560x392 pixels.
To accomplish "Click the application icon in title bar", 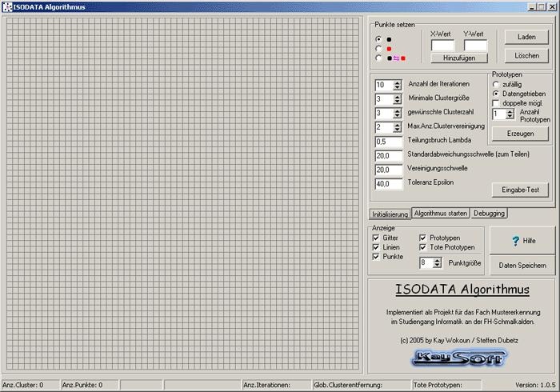I will tap(6, 7).
